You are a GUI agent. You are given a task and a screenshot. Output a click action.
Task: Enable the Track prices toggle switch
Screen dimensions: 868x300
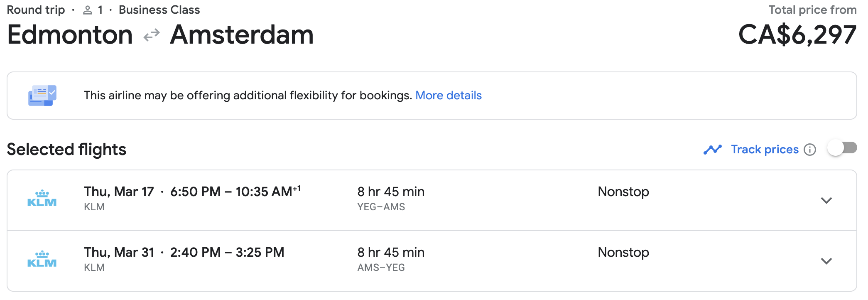(x=842, y=148)
